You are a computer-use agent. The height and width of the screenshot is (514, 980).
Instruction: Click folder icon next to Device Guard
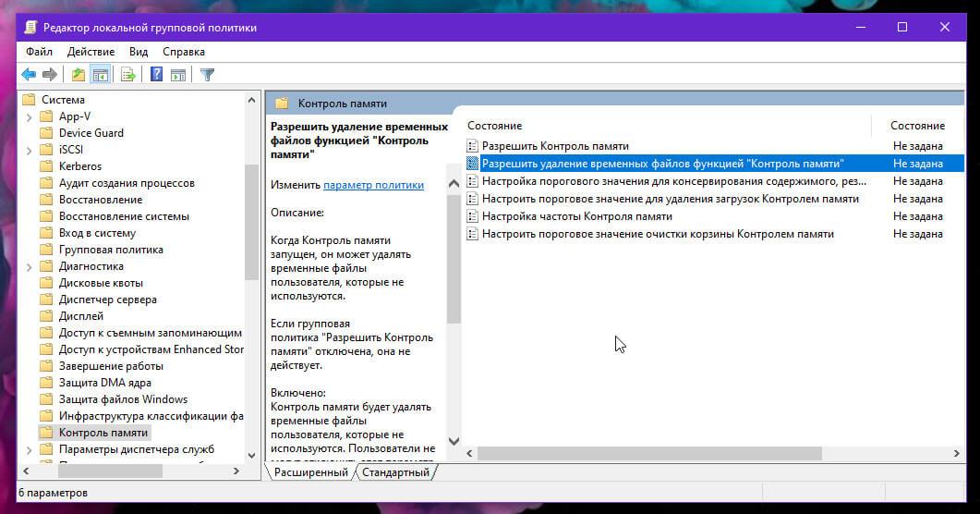click(45, 133)
